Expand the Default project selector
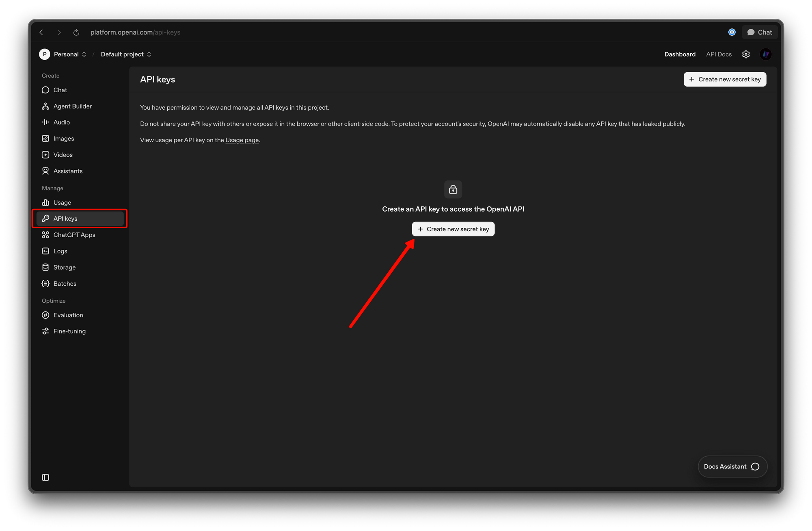Image resolution: width=812 pixels, height=531 pixels. (126, 54)
